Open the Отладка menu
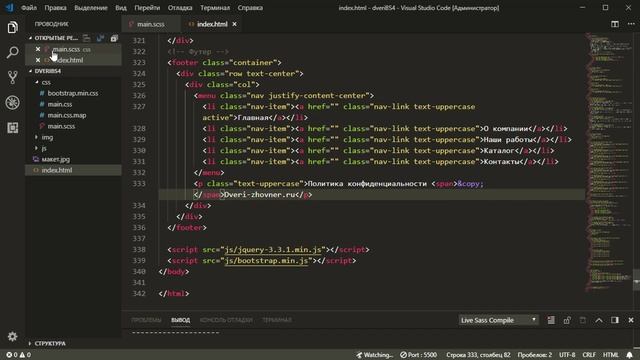The image size is (640, 360). tap(180, 8)
